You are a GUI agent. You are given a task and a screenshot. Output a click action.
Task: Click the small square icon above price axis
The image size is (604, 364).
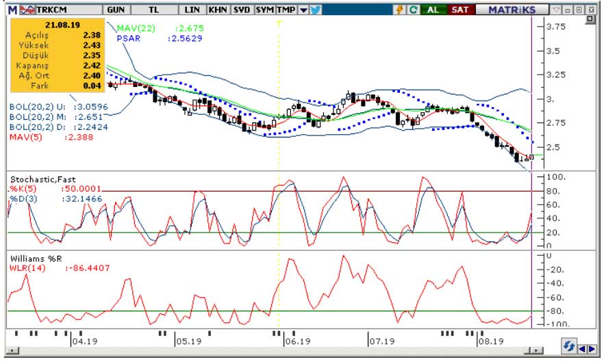click(x=590, y=19)
